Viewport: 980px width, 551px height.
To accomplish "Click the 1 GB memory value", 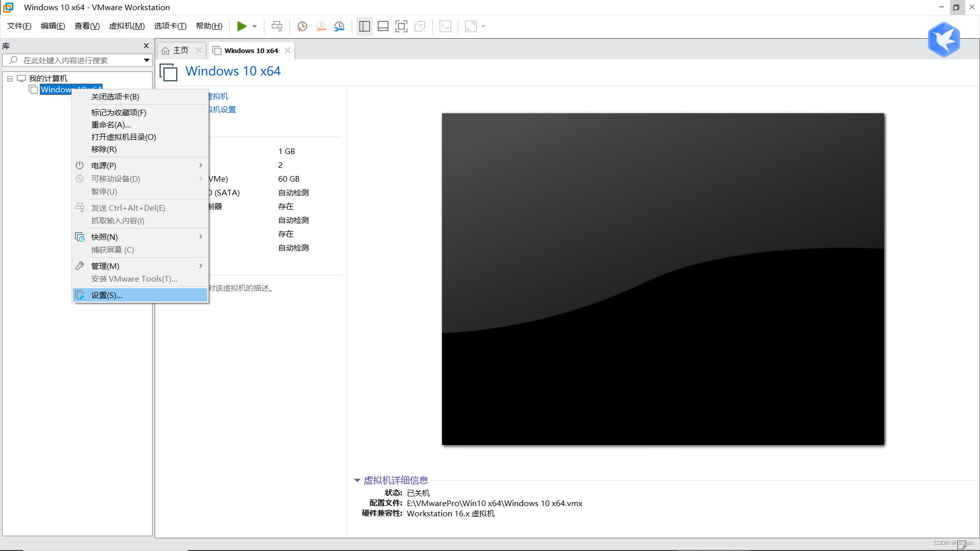I will 287,152.
